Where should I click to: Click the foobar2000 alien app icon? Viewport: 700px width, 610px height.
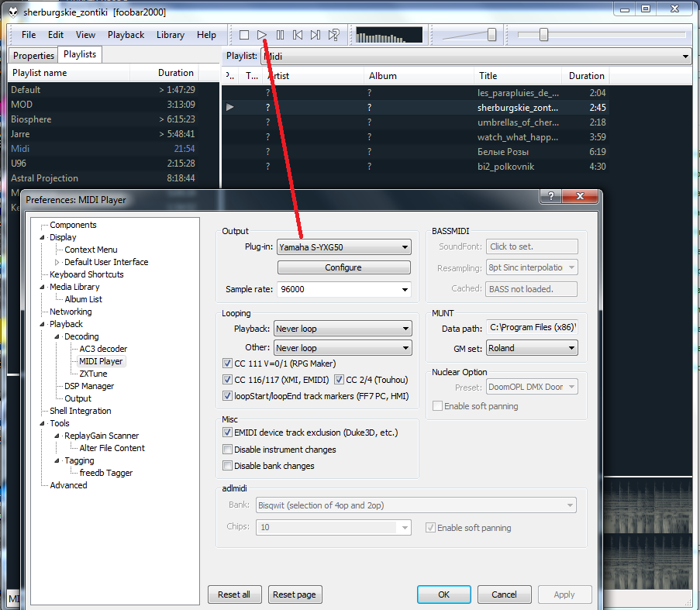coord(13,12)
